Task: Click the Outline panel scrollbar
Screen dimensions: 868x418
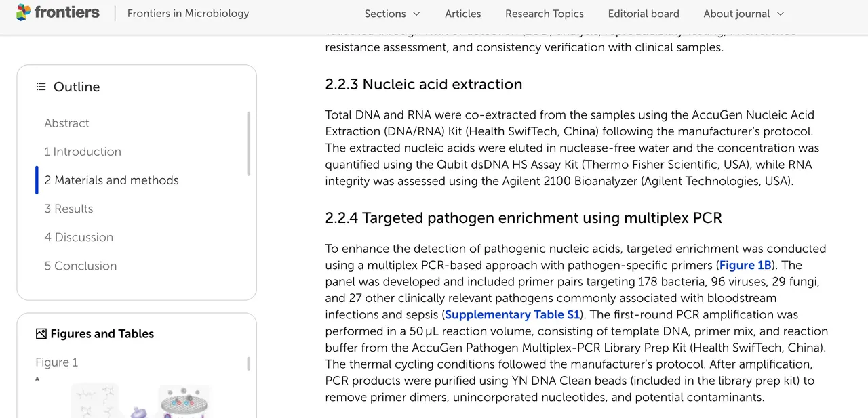Action: click(x=248, y=144)
